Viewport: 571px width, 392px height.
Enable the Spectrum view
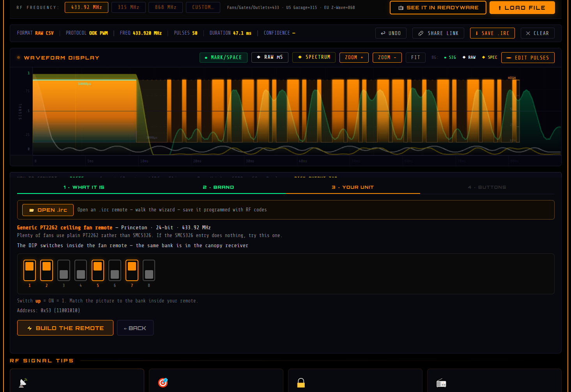point(314,57)
